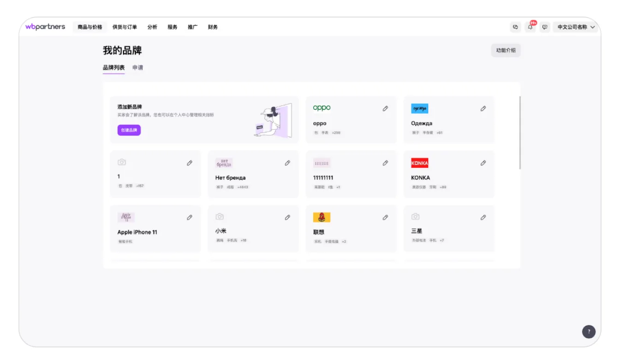Click the 小米 brand name
Screen dimensions: 620x364
click(221, 231)
